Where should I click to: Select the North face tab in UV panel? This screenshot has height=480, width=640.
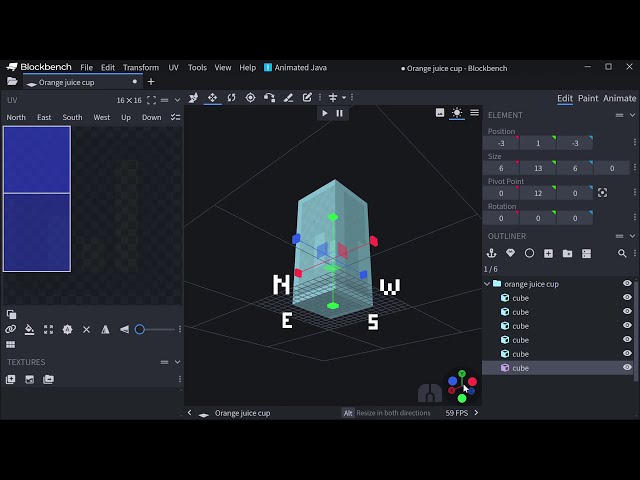16,117
